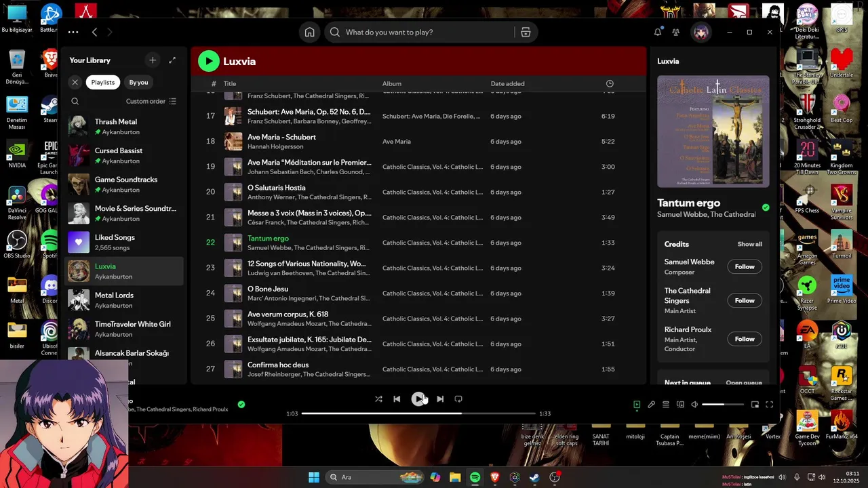
Task: Open the Ave Maria album link on row 18
Action: (397, 142)
